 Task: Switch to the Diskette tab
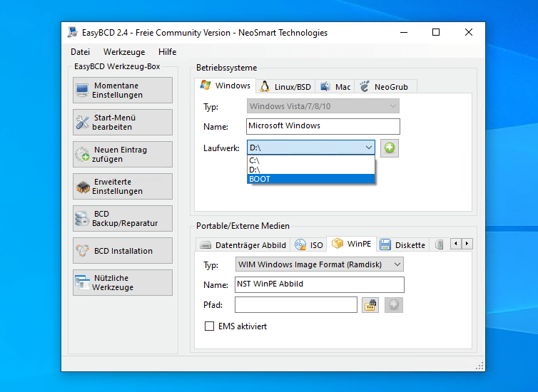tap(402, 245)
